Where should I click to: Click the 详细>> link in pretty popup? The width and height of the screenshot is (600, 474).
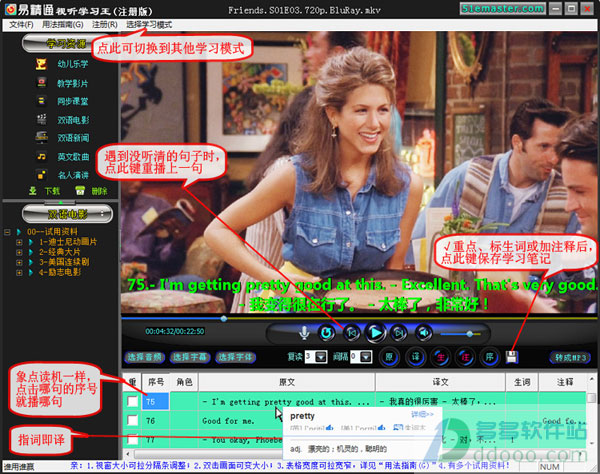coord(422,414)
